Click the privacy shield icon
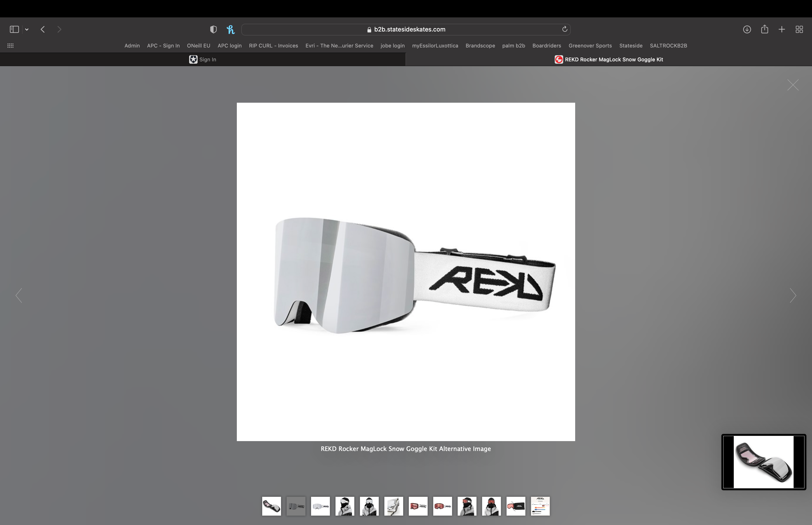 coord(213,29)
